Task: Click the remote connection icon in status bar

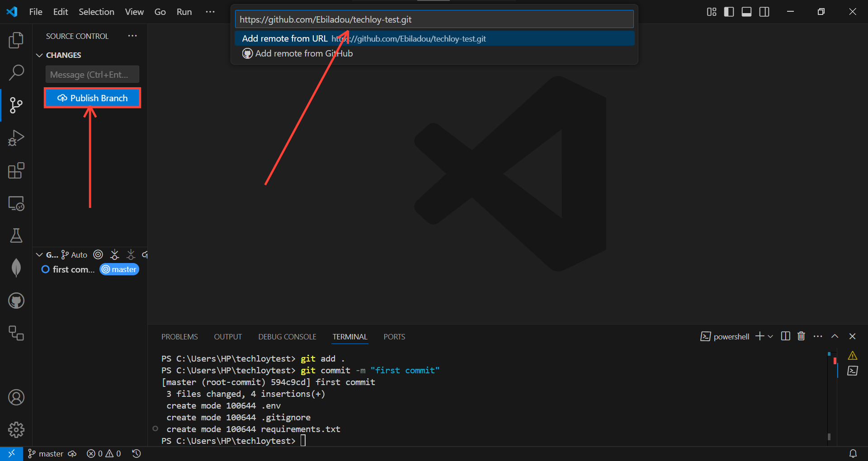Action: 11,453
